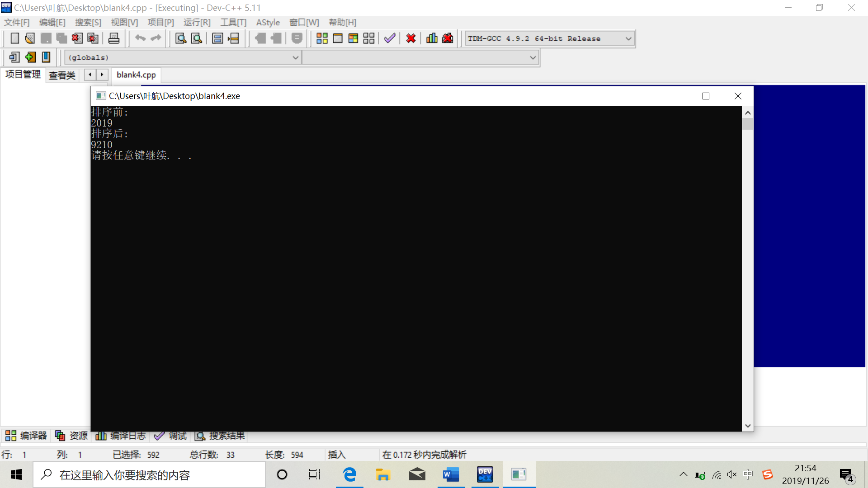868x488 pixels.
Task: Click the purple checkmark syntax check icon
Action: (x=390, y=38)
